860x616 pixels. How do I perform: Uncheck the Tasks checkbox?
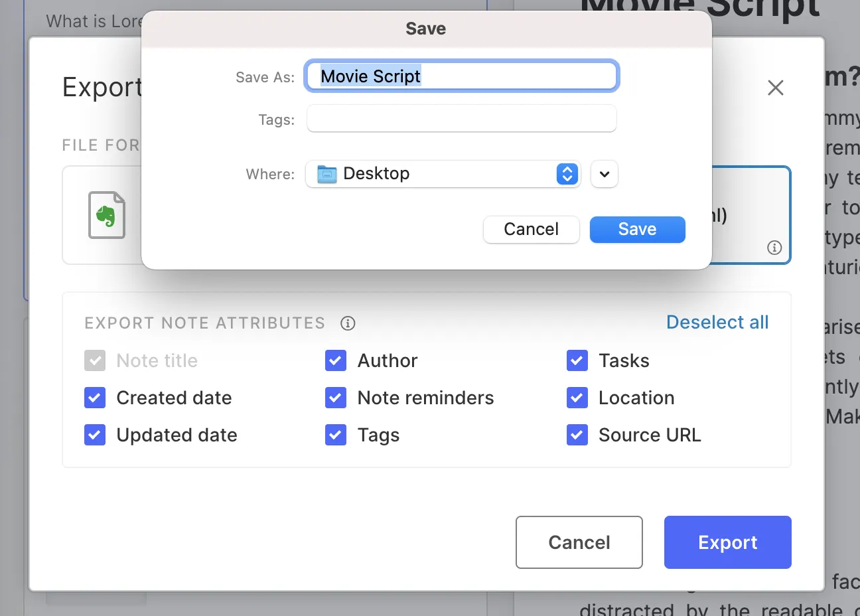(x=577, y=360)
